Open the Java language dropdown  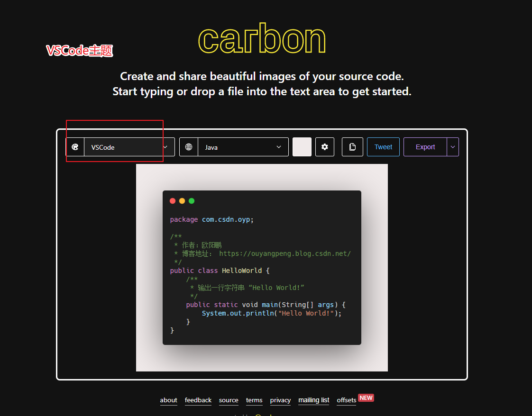pyautogui.click(x=243, y=147)
